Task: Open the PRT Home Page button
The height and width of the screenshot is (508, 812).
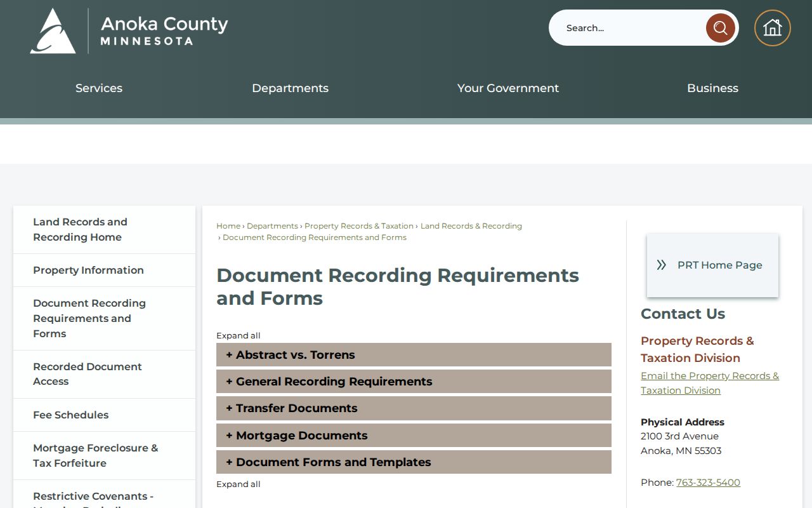Action: pos(712,265)
